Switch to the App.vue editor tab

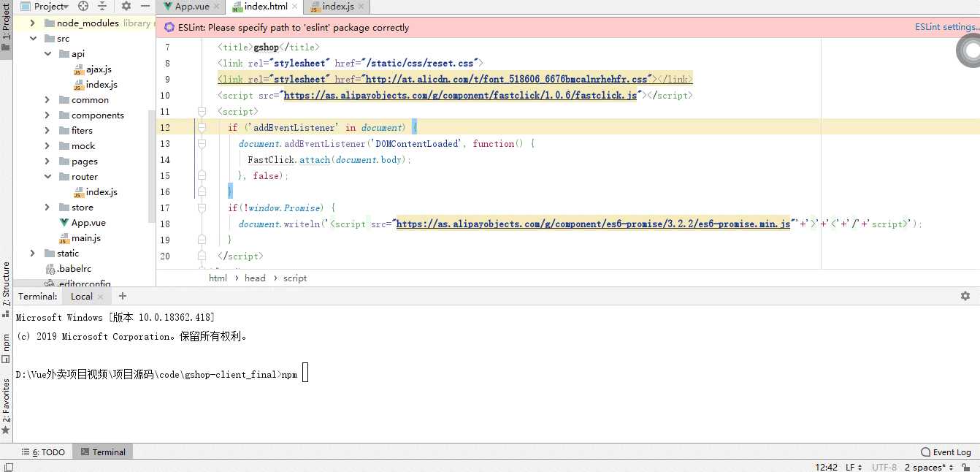pos(192,7)
